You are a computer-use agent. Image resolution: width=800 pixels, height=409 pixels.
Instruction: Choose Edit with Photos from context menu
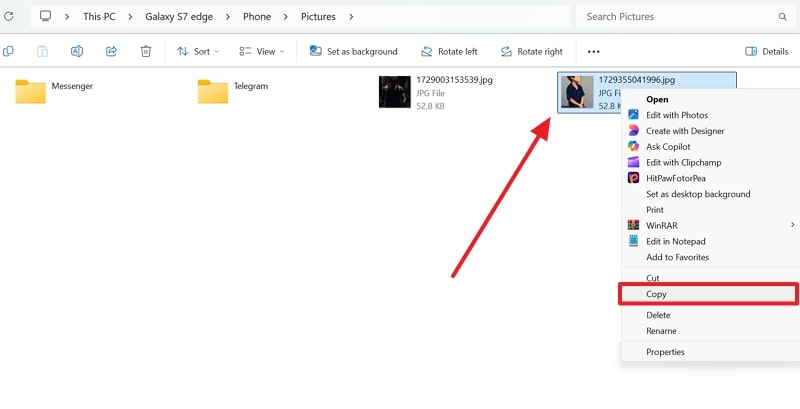pyautogui.click(x=676, y=115)
